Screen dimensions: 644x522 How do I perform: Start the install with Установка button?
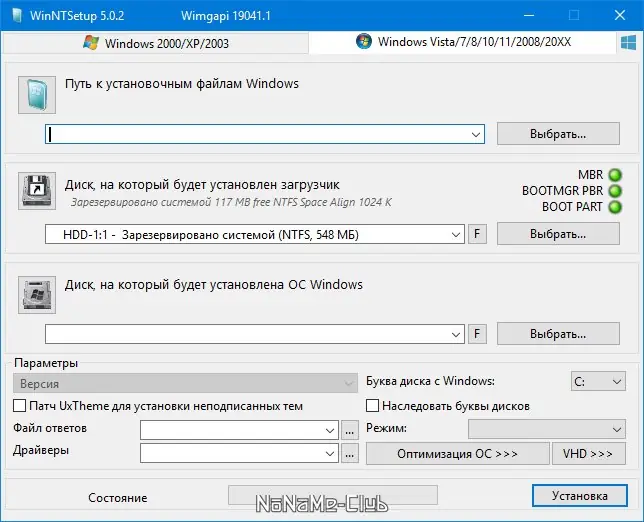pyautogui.click(x=580, y=496)
